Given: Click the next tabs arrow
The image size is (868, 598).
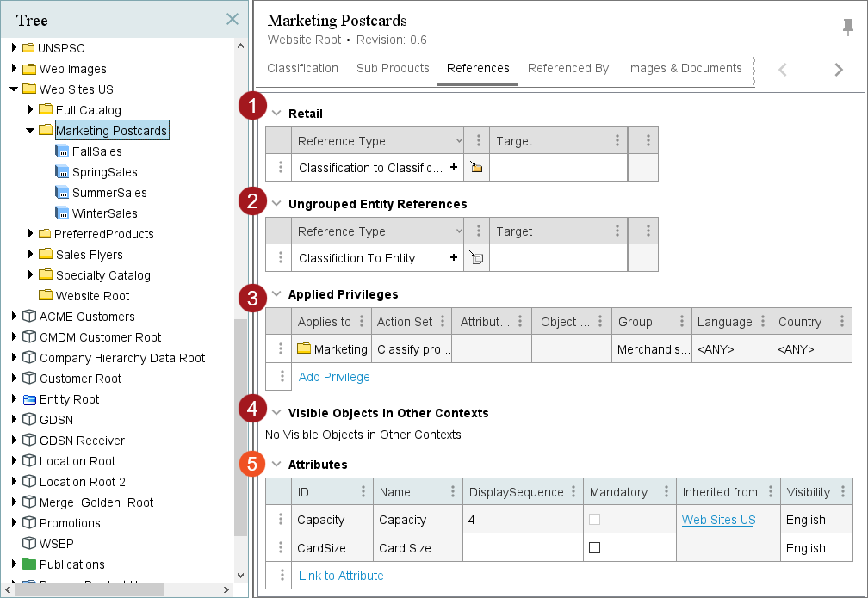Looking at the screenshot, I should click(838, 70).
